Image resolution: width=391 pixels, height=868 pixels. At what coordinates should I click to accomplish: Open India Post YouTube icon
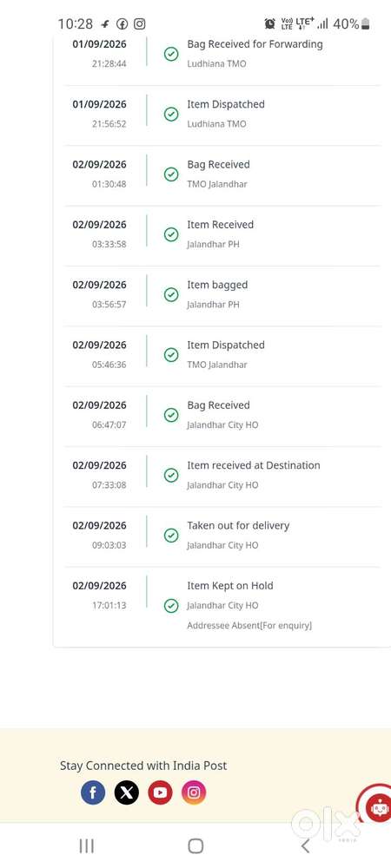coord(160,792)
